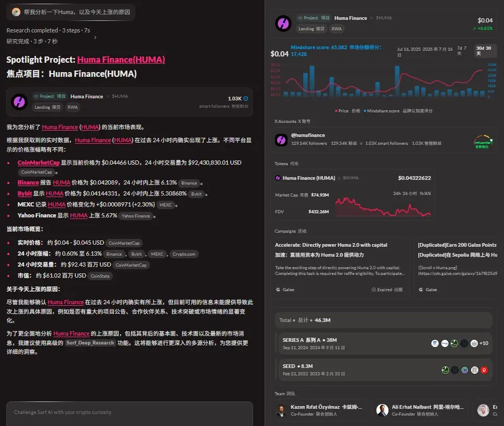The width and height of the screenshot is (504, 426).
Task: Select the Lending tag in the chat card
Action: pyautogui.click(x=47, y=107)
